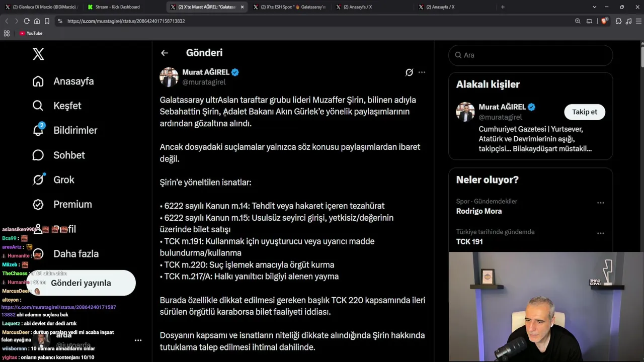Open the browser zoom control

click(x=578, y=21)
